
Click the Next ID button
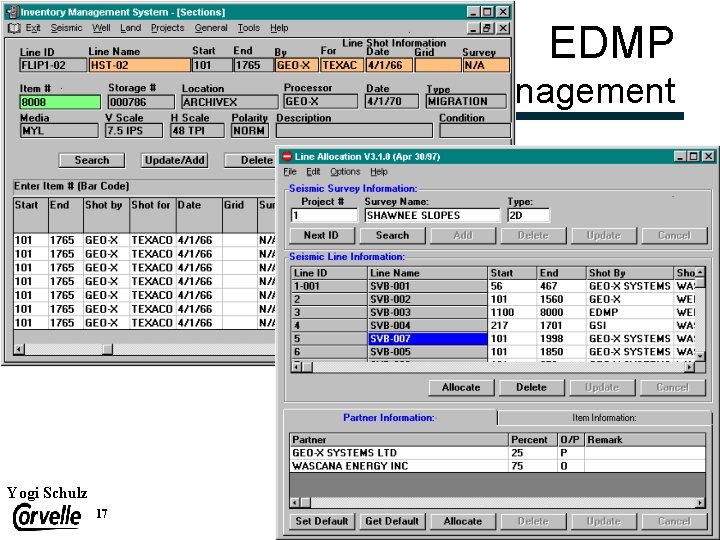(322, 236)
